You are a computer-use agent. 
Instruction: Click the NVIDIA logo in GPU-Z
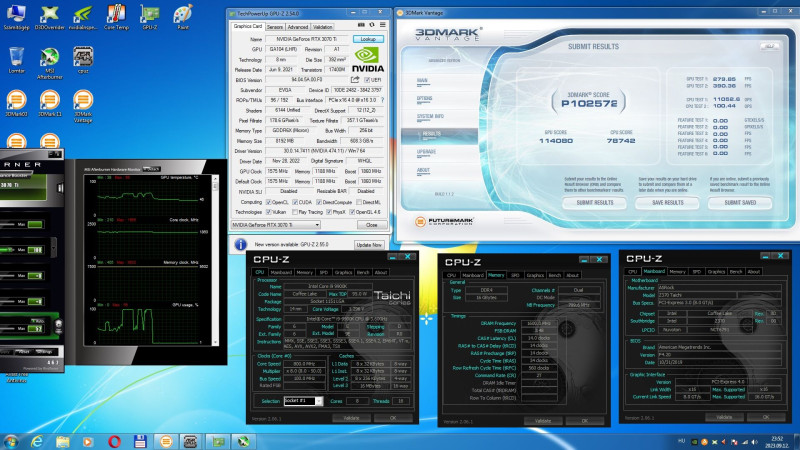click(367, 60)
